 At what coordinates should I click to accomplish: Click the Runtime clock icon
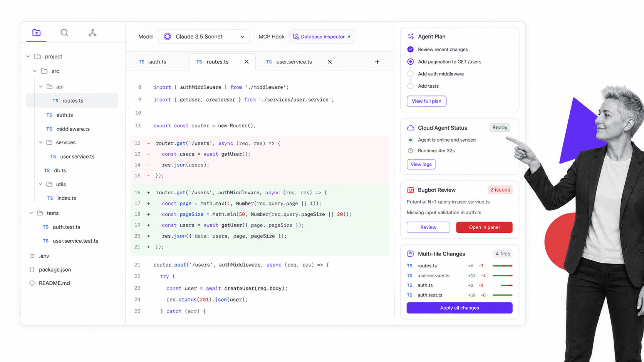tap(411, 151)
